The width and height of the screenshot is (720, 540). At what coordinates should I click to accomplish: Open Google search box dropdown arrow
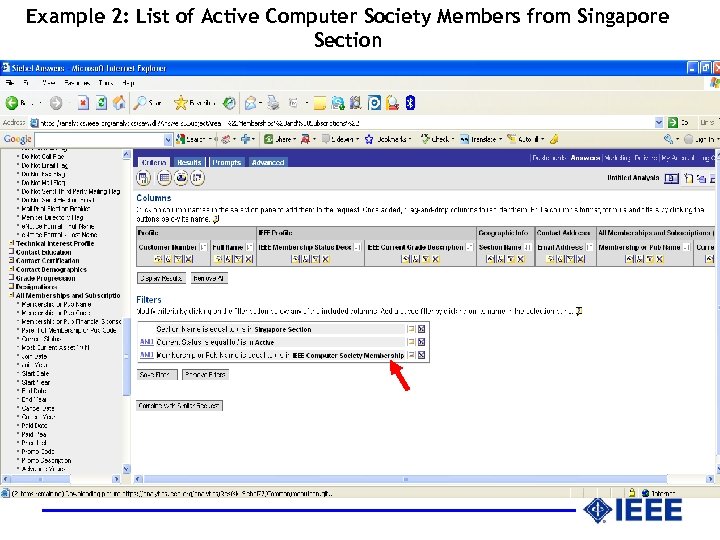tap(168, 139)
